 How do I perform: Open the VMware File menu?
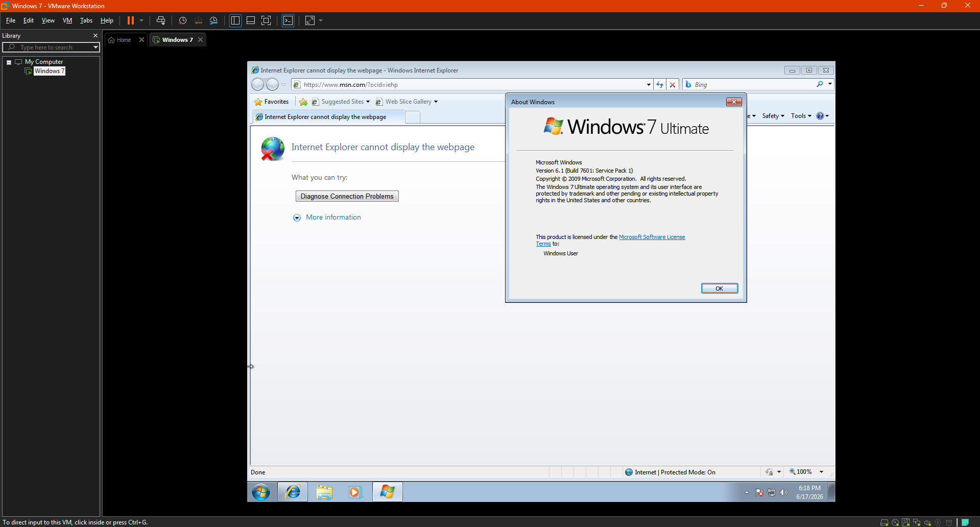click(x=11, y=20)
